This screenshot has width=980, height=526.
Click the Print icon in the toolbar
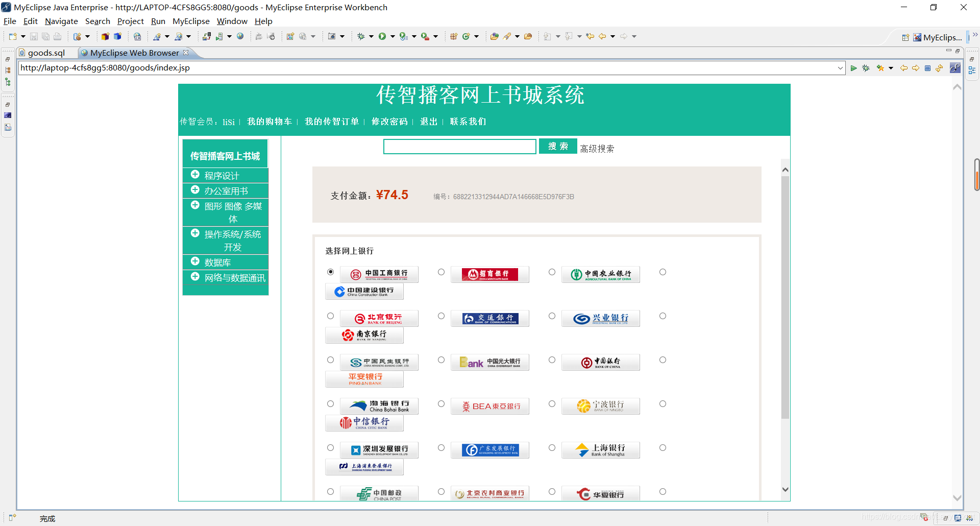pyautogui.click(x=57, y=36)
